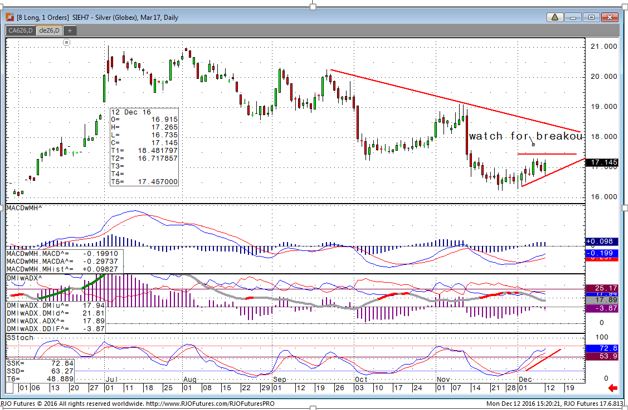Image resolution: width=628 pixels, height=410 pixels.
Task: Click the T2= 16.717857 trendline value
Action: (144, 158)
